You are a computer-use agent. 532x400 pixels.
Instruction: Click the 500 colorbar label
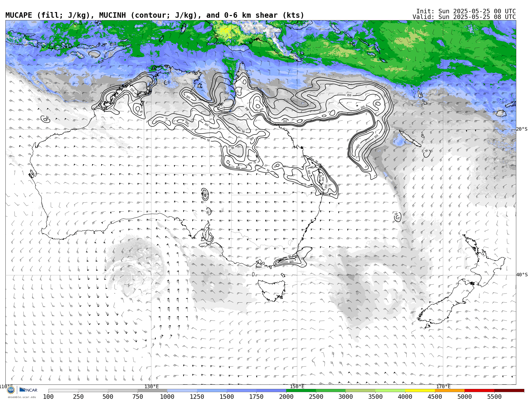click(x=108, y=397)
